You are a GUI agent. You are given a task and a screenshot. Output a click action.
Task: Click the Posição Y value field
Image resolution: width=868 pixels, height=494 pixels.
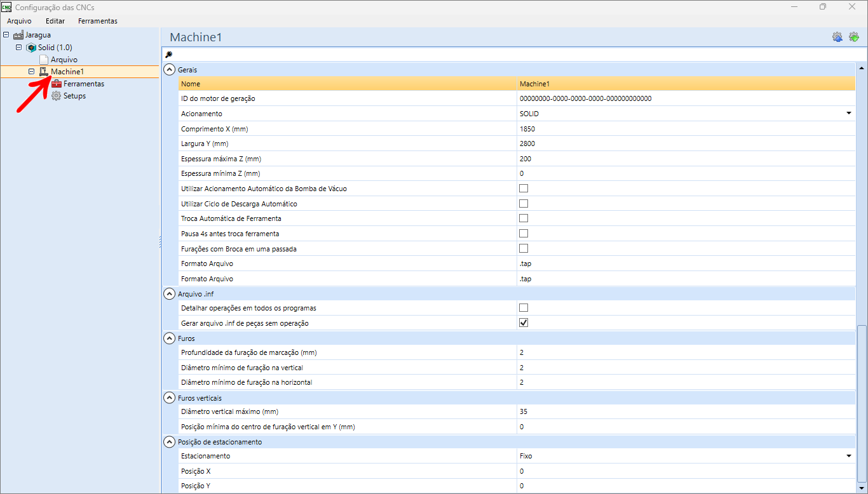pyautogui.click(x=686, y=486)
